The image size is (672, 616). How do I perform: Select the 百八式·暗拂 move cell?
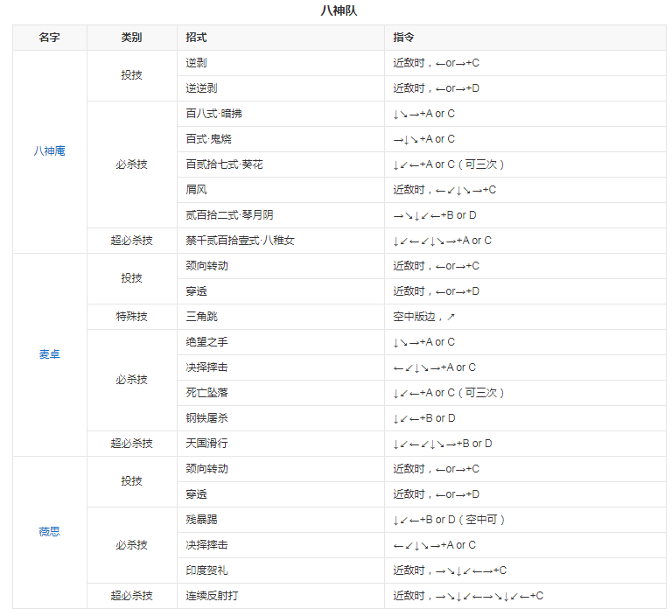point(213,114)
